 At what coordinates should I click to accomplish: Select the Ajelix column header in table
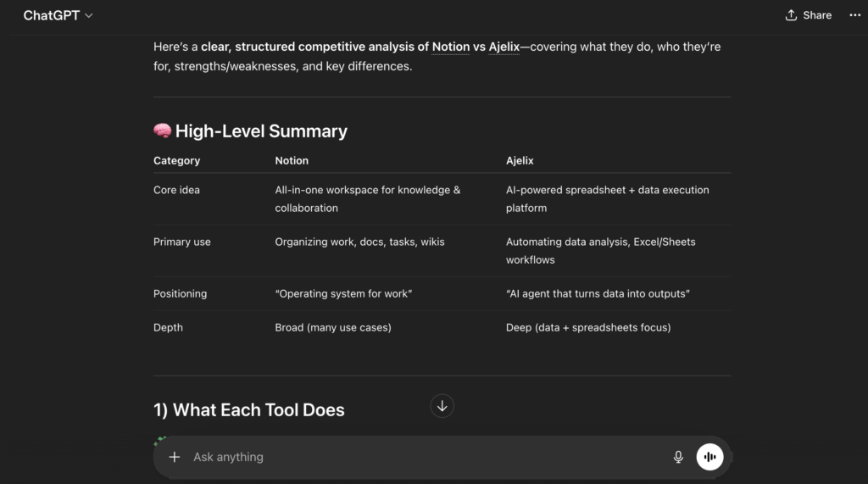520,160
